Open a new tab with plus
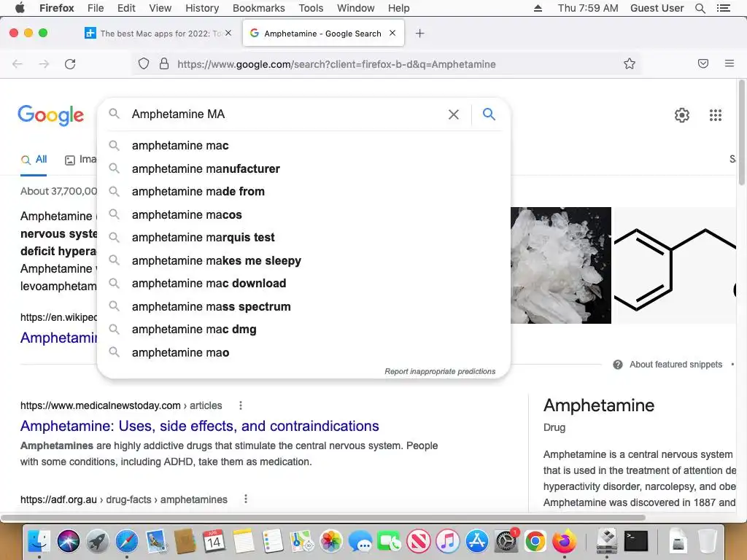 pos(419,34)
